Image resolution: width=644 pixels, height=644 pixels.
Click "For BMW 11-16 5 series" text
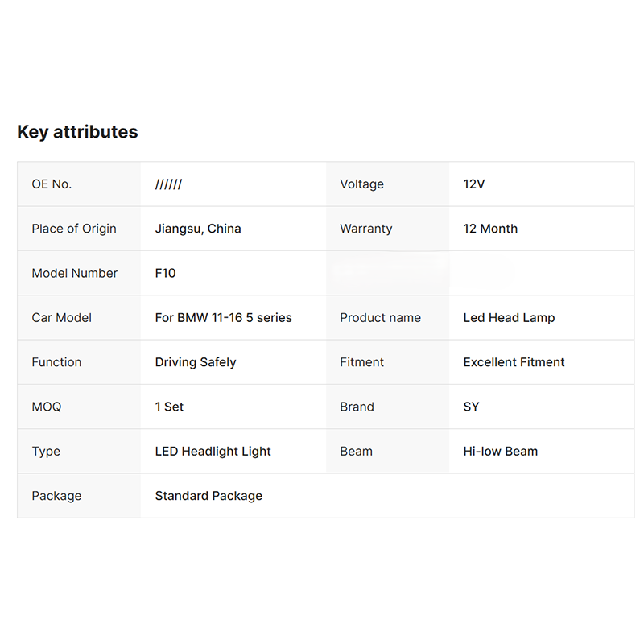point(223,318)
